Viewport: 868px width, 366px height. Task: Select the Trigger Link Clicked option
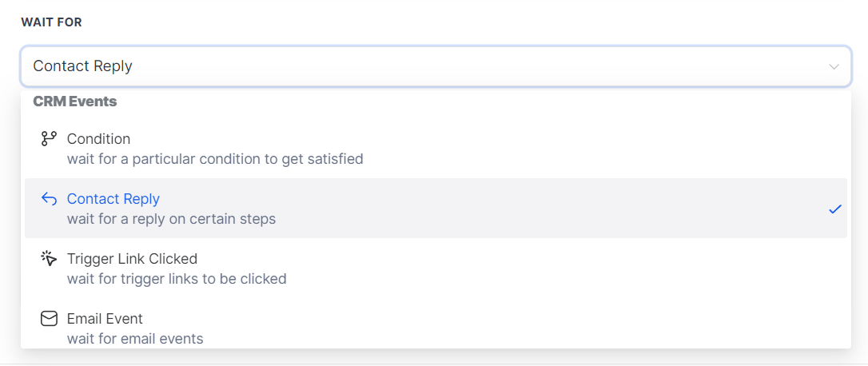[132, 259]
